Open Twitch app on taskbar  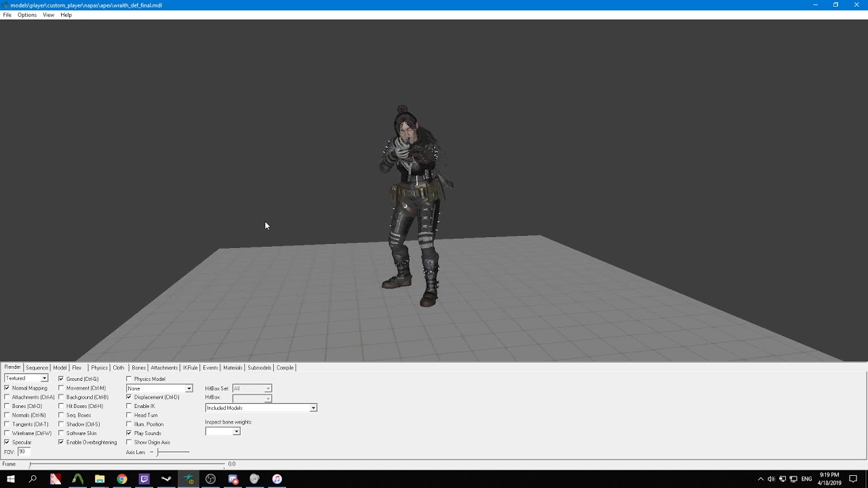144,479
